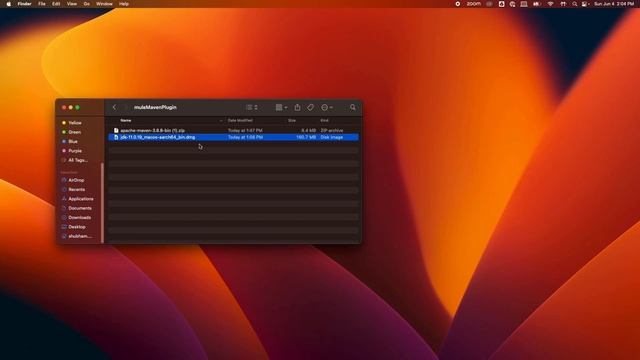Screen dimensions: 640x360
Task: Sort files by the Name column header
Action: (126, 120)
